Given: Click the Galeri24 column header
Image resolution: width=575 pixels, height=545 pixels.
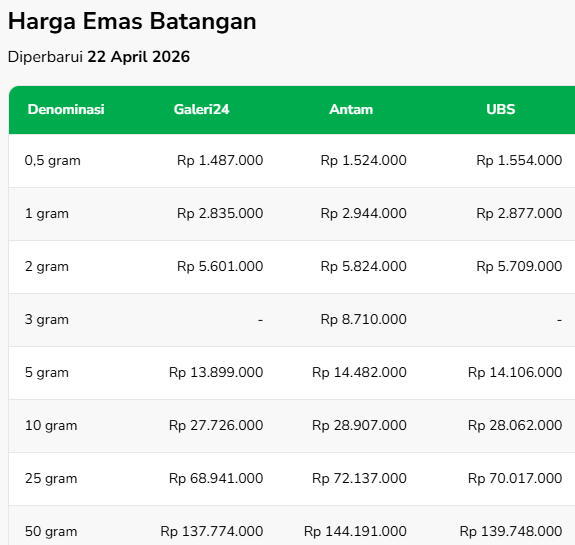Looking at the screenshot, I should tap(201, 109).
